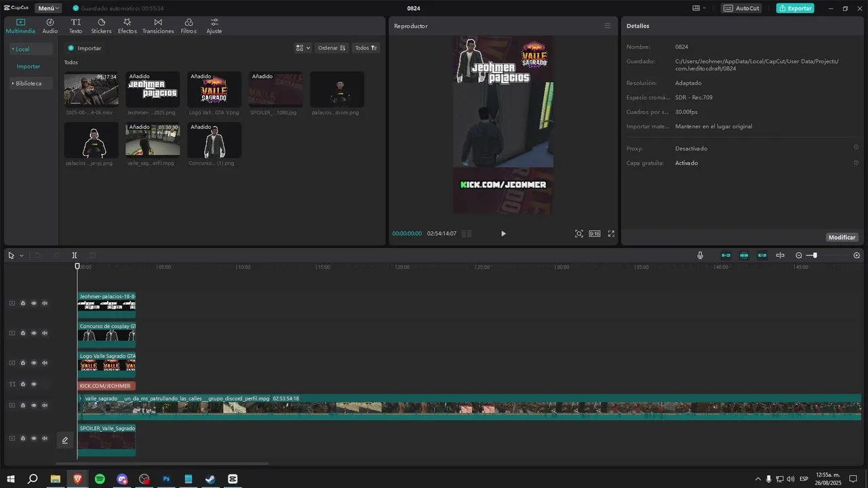Image resolution: width=868 pixels, height=488 pixels.
Task: Open the Filtros tab
Action: (x=189, y=26)
